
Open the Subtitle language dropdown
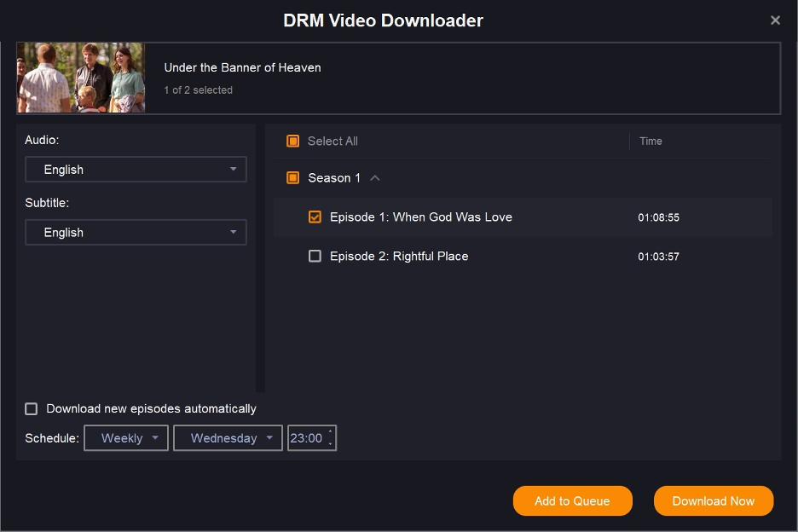(x=136, y=233)
